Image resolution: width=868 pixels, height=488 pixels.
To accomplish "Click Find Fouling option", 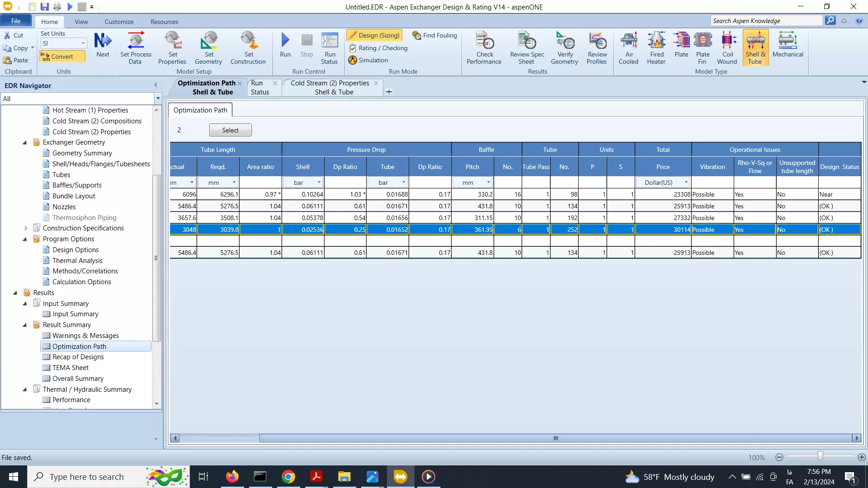I will point(435,35).
